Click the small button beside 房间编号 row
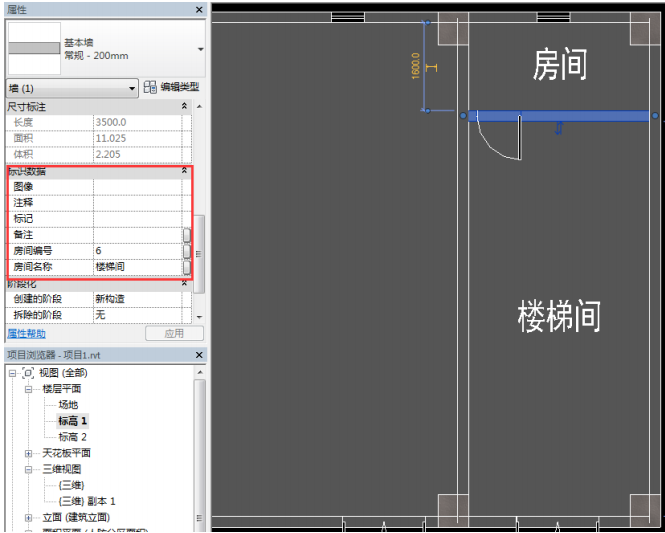 tap(187, 251)
